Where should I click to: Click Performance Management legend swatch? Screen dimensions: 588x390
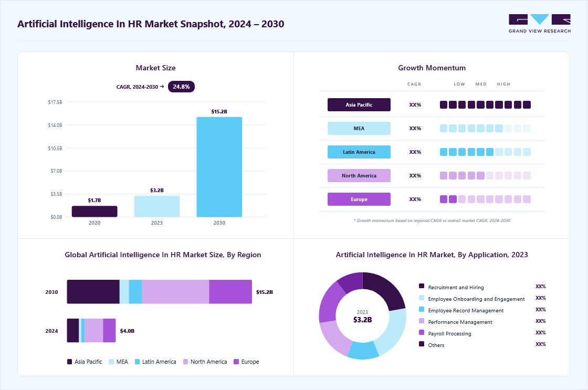coord(422,321)
